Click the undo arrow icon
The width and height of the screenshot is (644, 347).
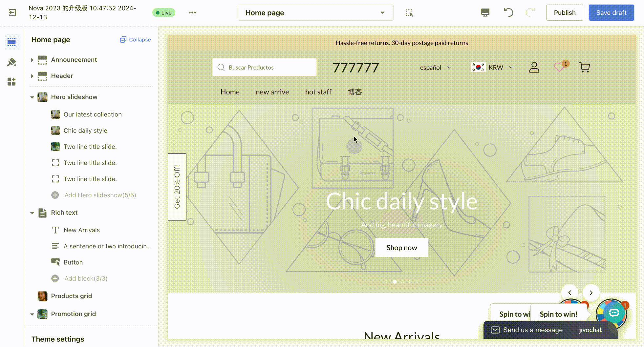click(x=508, y=13)
